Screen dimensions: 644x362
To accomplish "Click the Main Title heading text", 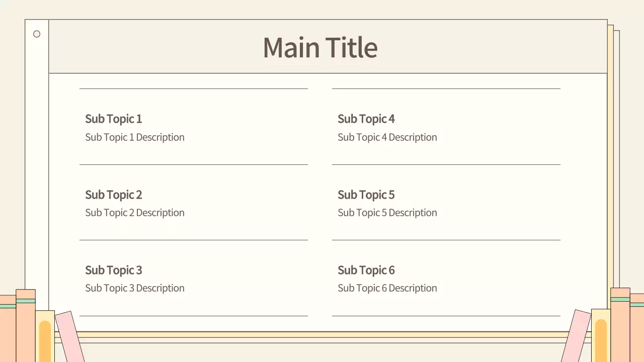I will click(x=320, y=48).
